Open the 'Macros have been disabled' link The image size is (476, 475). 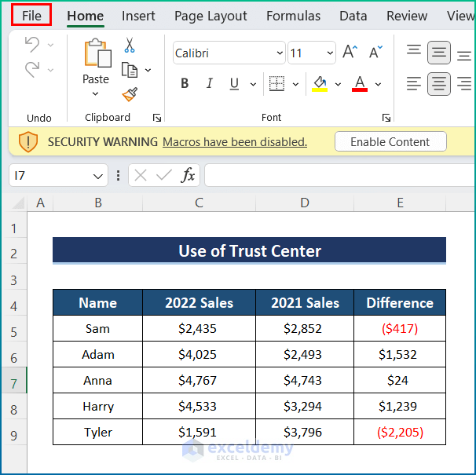click(x=235, y=142)
